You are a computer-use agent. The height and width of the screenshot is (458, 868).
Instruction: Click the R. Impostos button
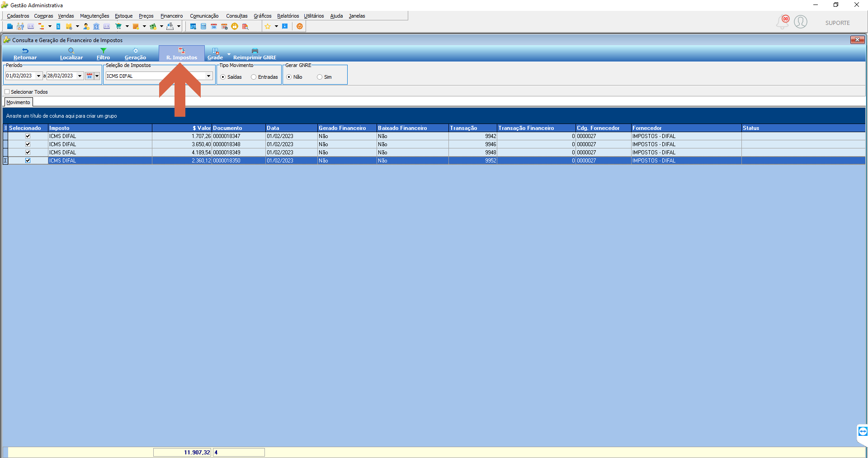tap(182, 54)
